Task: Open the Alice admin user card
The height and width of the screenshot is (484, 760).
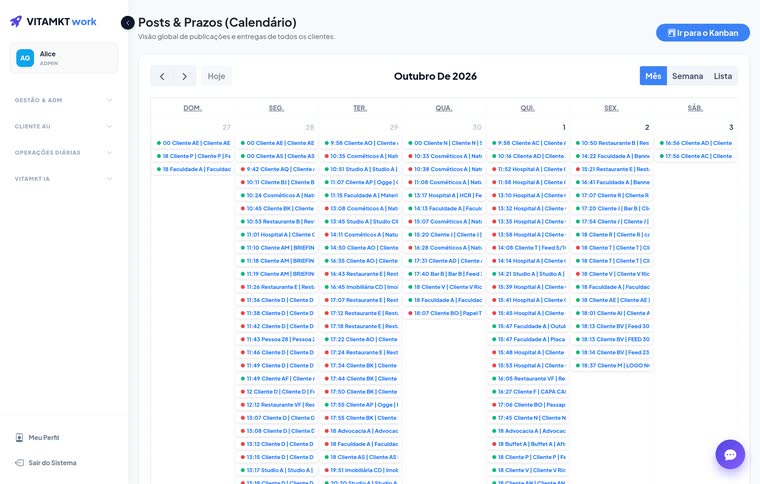Action: pyautogui.click(x=63, y=58)
